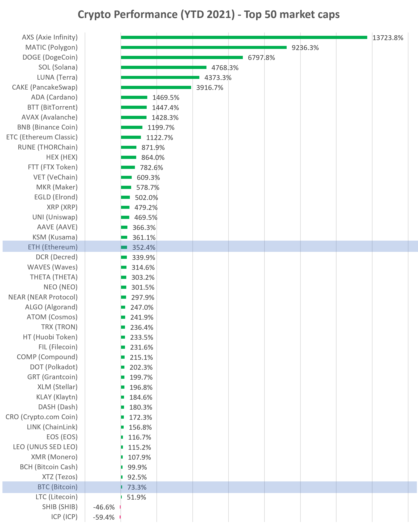Select the 'LEO (UNUS SED LEO)' label
The width and height of the screenshot is (418, 532).
45,447
